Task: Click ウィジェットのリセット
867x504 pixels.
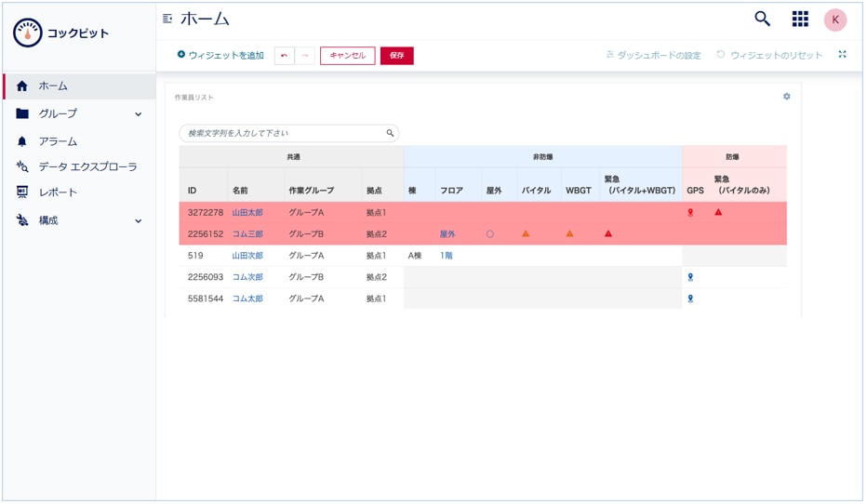Action: click(x=769, y=55)
